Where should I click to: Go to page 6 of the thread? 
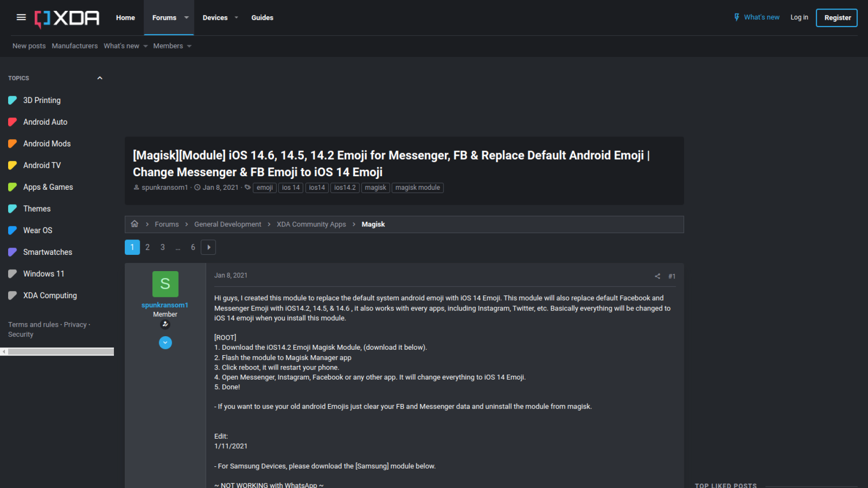coord(193,247)
